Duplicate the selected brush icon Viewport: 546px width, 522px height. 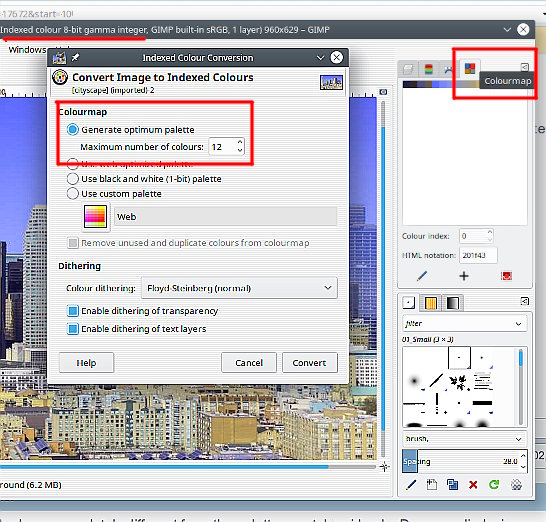(x=452, y=484)
